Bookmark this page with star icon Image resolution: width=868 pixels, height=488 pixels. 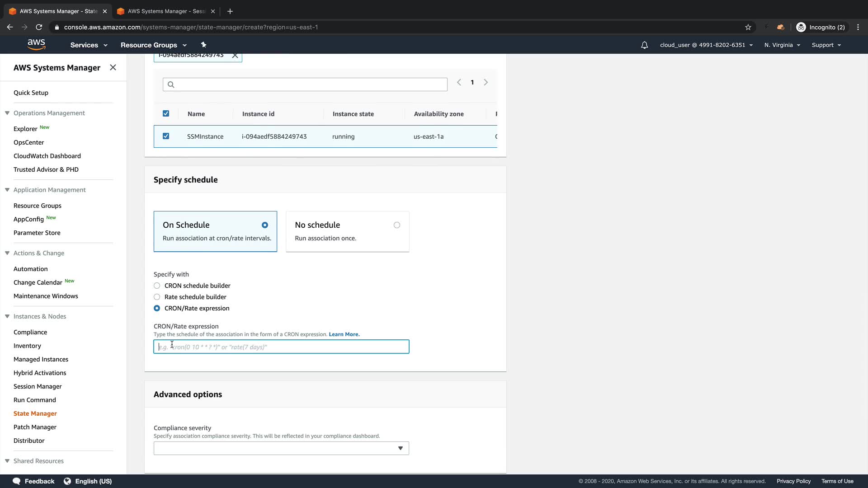748,27
